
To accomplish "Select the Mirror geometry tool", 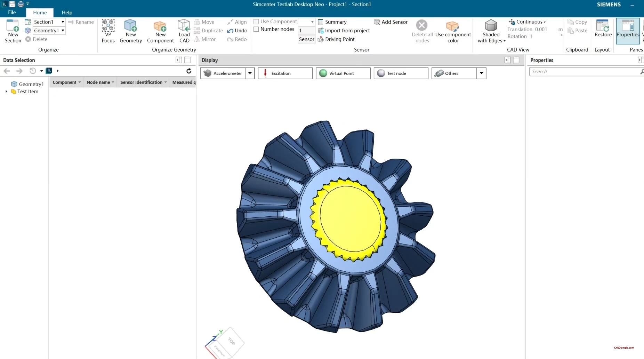I will coord(205,39).
